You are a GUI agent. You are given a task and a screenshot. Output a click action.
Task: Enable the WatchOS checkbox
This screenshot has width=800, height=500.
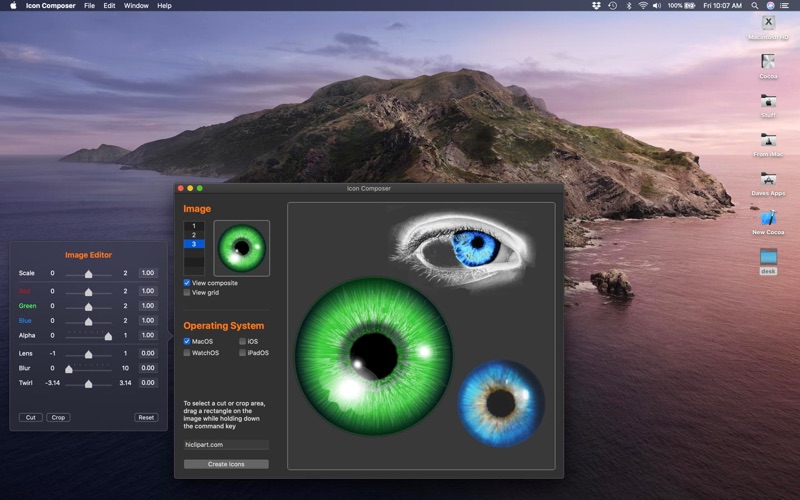point(187,353)
